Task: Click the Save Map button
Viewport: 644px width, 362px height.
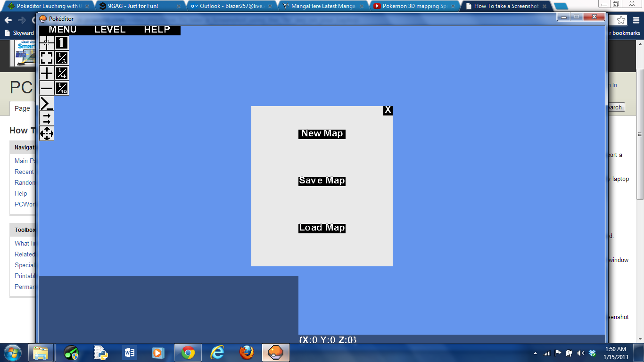Action: (x=322, y=181)
